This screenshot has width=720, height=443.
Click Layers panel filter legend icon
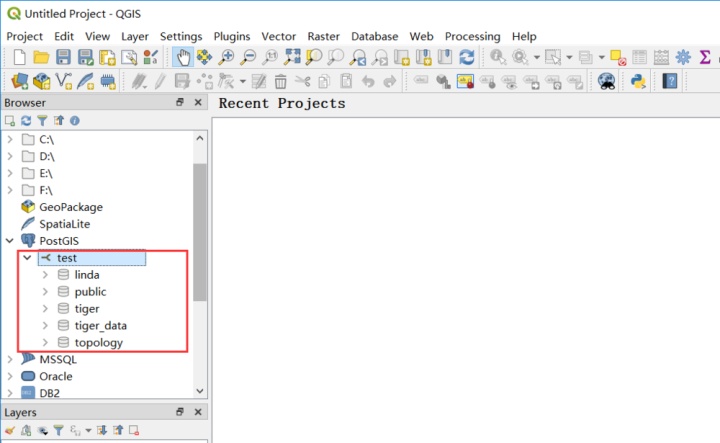(x=58, y=430)
